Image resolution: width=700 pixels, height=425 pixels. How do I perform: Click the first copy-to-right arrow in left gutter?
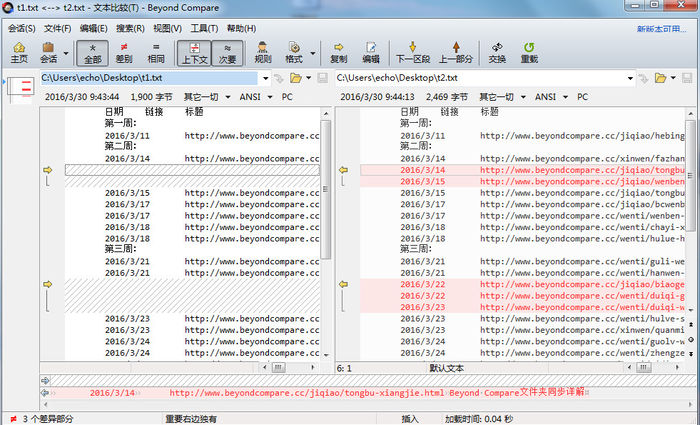(x=47, y=170)
